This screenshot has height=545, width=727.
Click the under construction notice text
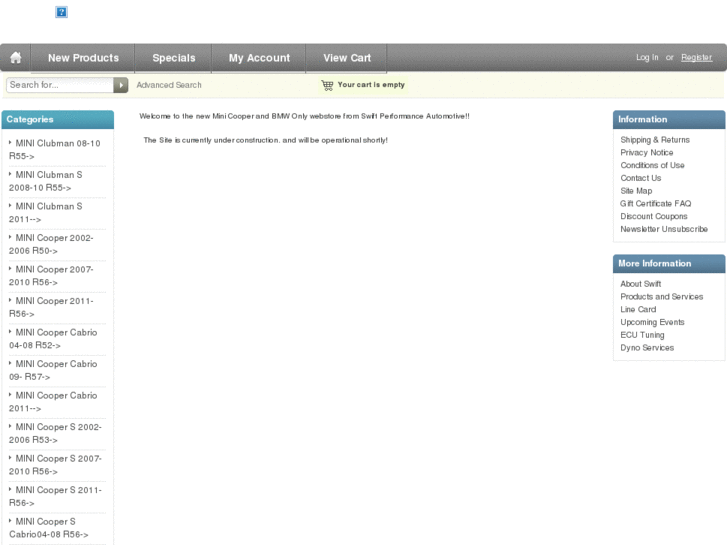click(x=265, y=140)
